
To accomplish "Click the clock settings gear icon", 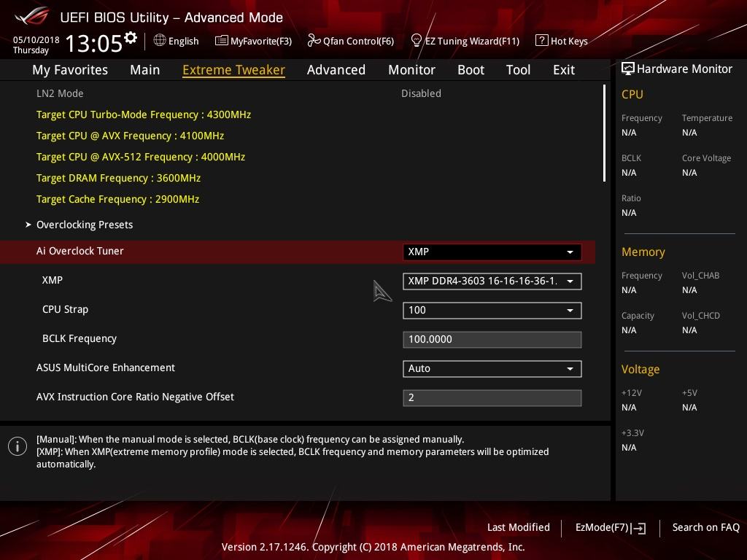I will click(131, 38).
